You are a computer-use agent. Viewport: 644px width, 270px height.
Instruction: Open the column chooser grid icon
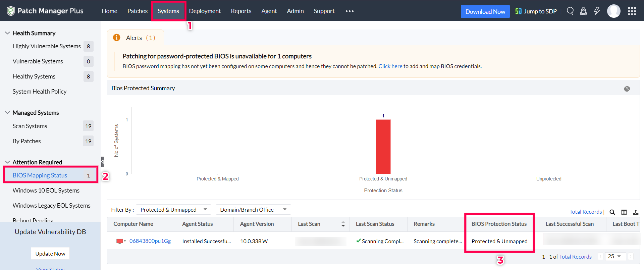click(x=624, y=212)
